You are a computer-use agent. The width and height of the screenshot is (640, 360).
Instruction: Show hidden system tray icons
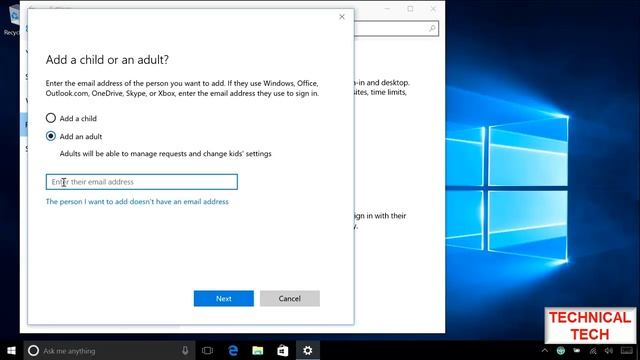click(545, 351)
